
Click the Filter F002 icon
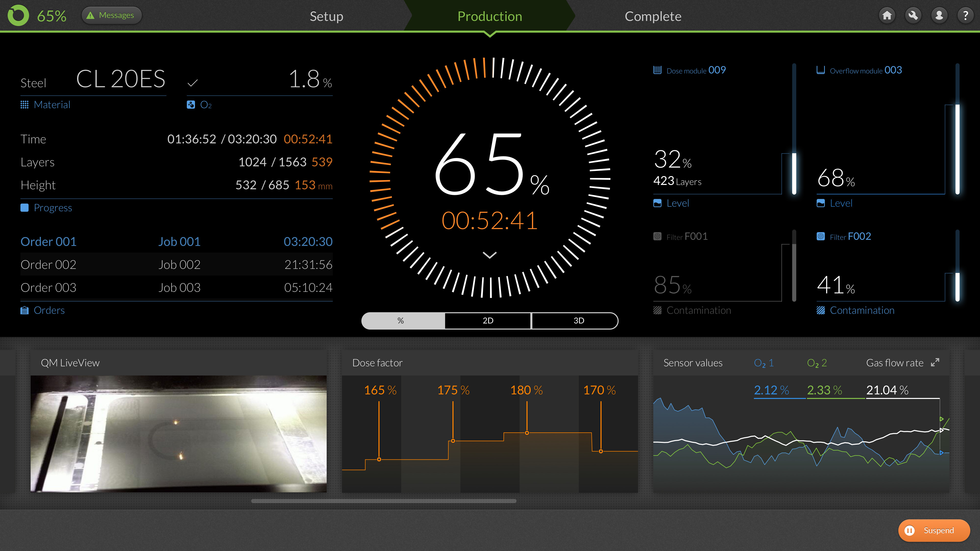pyautogui.click(x=820, y=236)
